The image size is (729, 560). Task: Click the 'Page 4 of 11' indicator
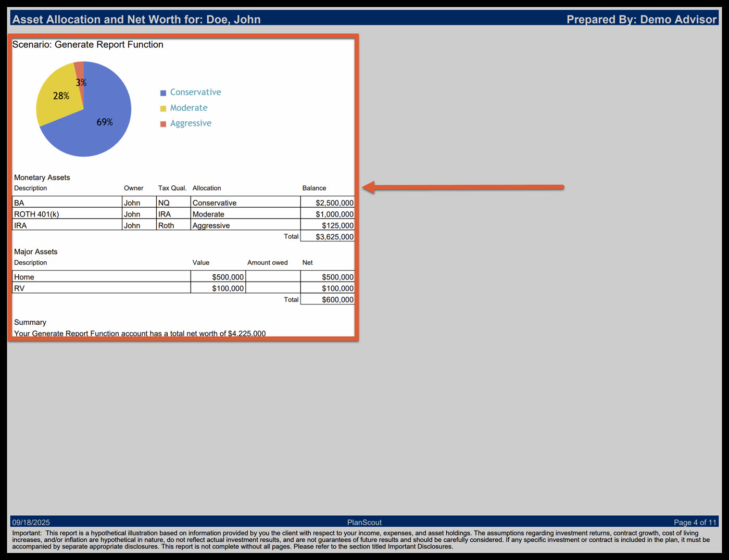[695, 522]
